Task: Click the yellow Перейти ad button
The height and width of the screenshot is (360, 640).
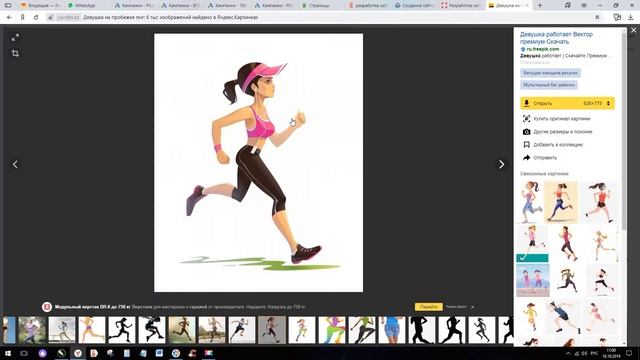Action: 429,307
